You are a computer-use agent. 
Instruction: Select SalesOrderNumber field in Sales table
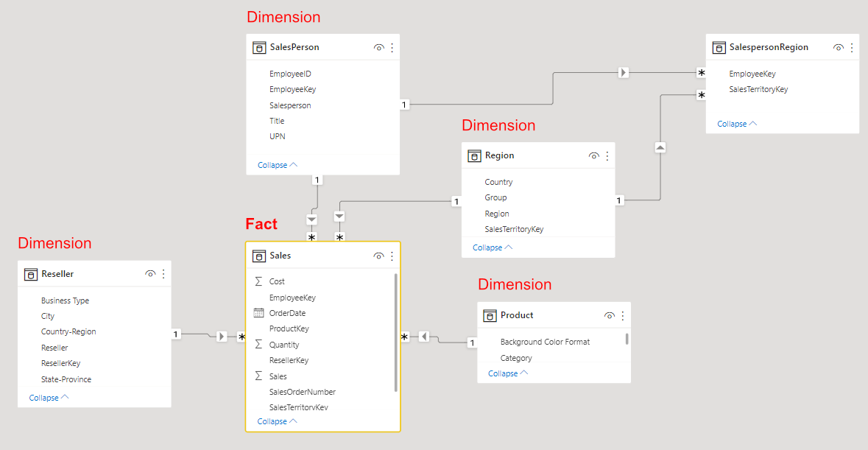pos(303,392)
